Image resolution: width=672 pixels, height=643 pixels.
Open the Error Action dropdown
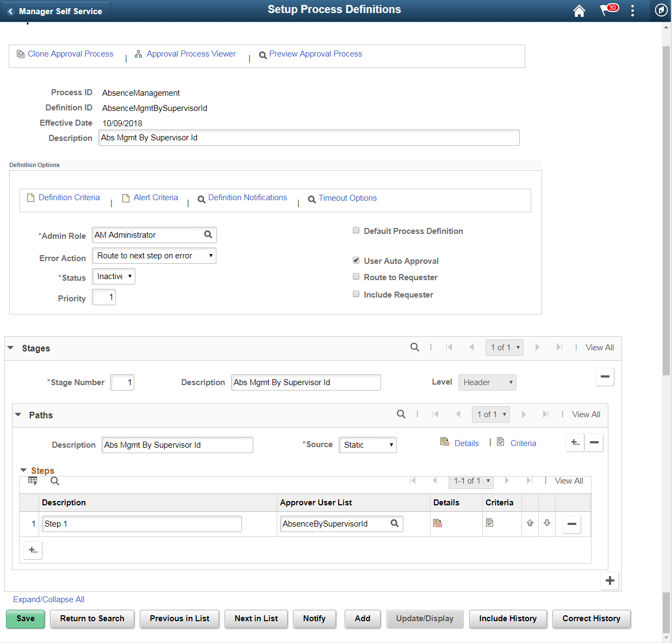154,255
